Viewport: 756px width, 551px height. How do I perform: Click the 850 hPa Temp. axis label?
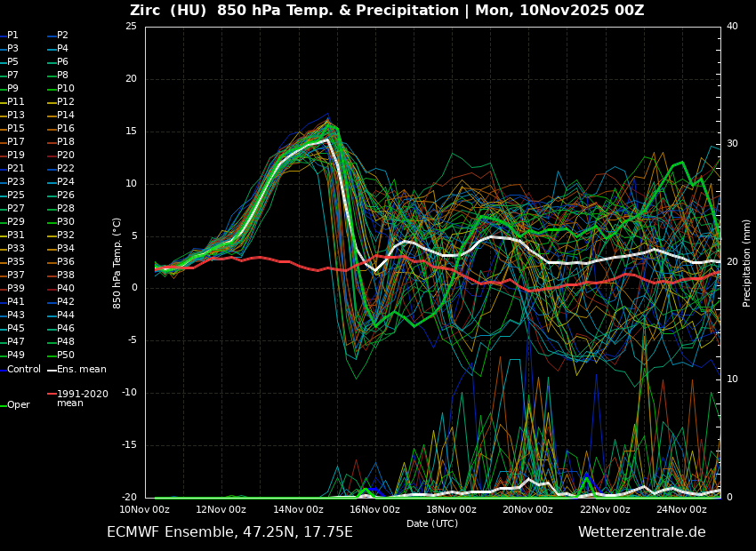click(x=117, y=263)
